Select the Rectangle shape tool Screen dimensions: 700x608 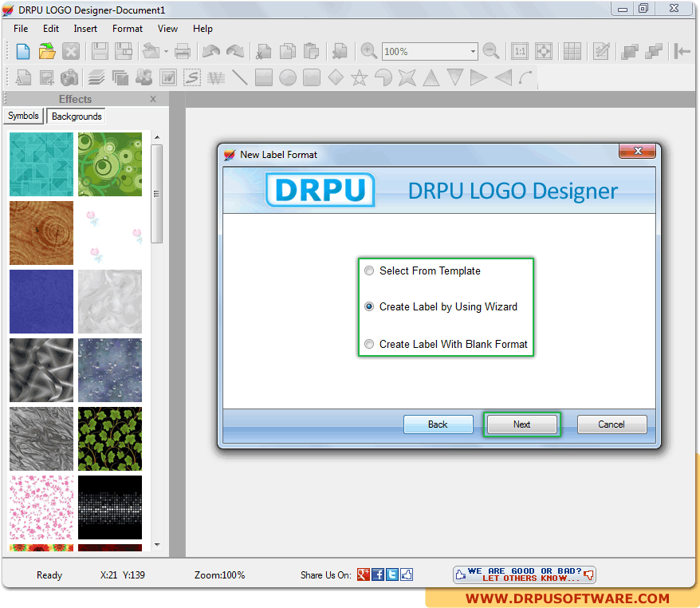tap(264, 77)
